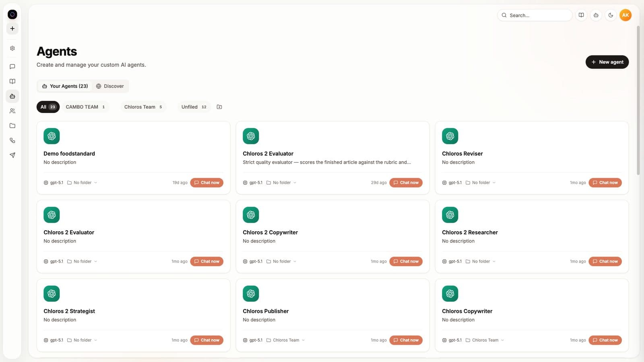Click the Chloros Publisher agent logo icon
The height and width of the screenshot is (362, 644).
[251, 294]
